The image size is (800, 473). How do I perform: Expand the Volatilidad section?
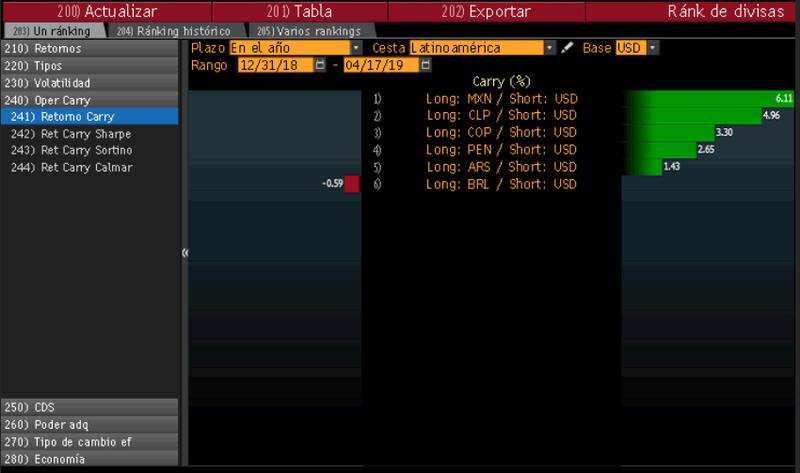coord(90,82)
